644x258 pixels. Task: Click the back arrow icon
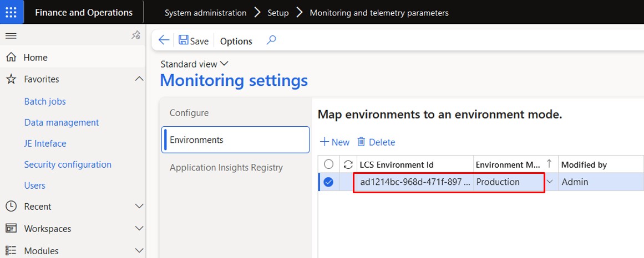(164, 40)
